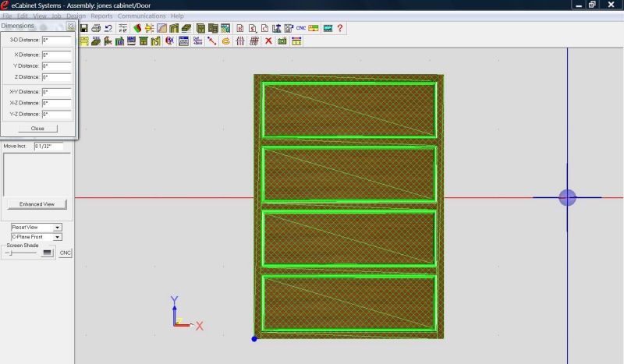Viewport: 624px width, 364px height.
Task: Click the dimension ruler icon at row end
Action: 296,41
